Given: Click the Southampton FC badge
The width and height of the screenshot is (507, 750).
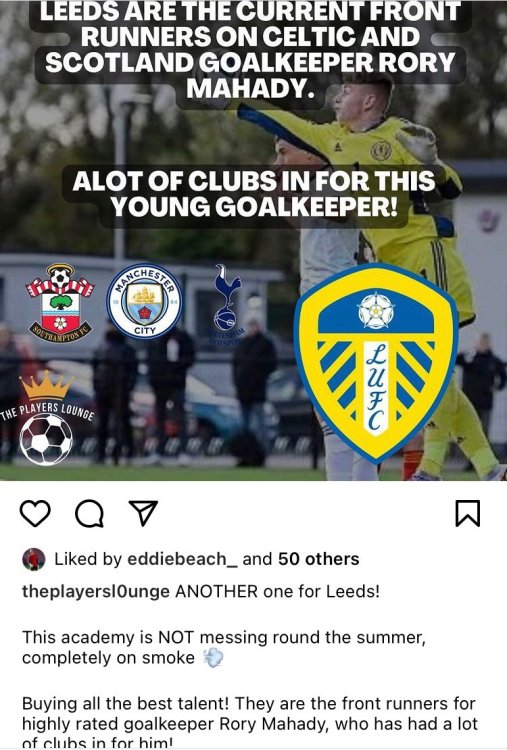Looking at the screenshot, I should click(x=60, y=302).
